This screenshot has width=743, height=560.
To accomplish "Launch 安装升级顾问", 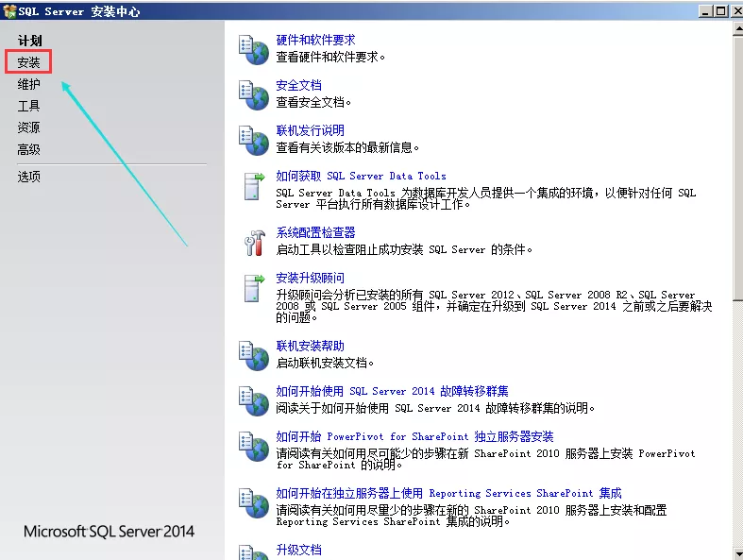I will (x=310, y=278).
